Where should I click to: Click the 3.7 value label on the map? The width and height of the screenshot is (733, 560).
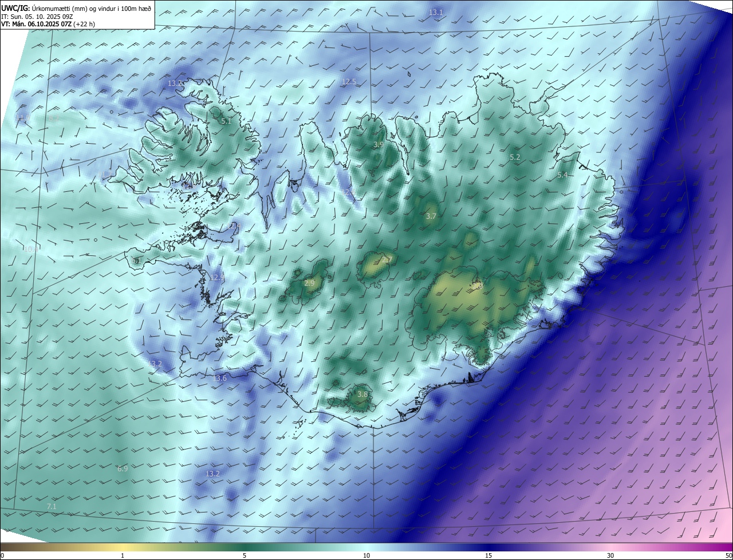(x=431, y=216)
